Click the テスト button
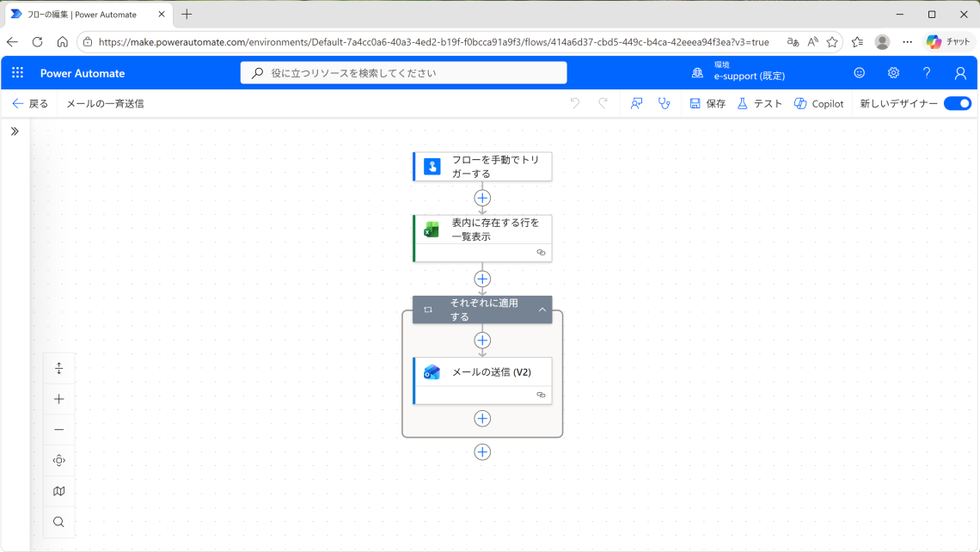Screen dimensions: 980x552 pyautogui.click(x=760, y=103)
